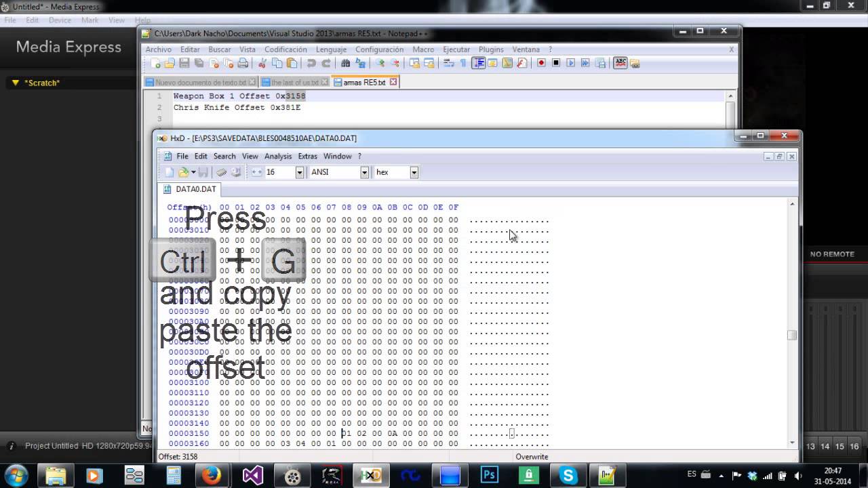Open Notepad++ Plugins menu
This screenshot has width=868, height=488.
pyautogui.click(x=491, y=49)
